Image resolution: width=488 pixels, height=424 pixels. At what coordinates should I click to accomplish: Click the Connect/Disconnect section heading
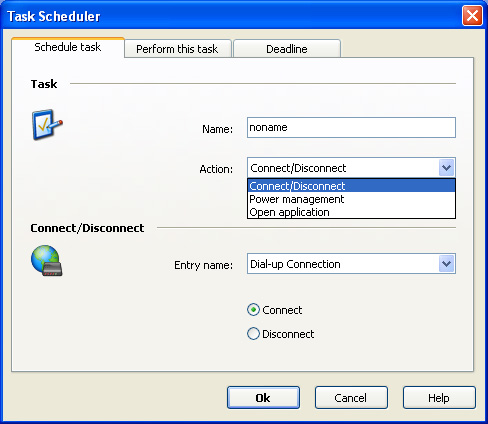tap(87, 228)
